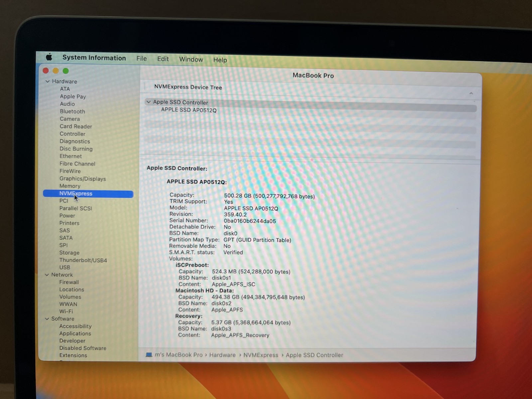This screenshot has width=532, height=399.
Task: Select Wi-Fi under Network
Action: (66, 311)
